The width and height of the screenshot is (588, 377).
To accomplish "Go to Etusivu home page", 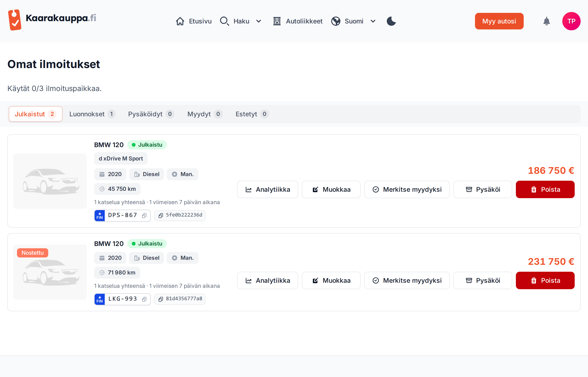I will (x=193, y=21).
